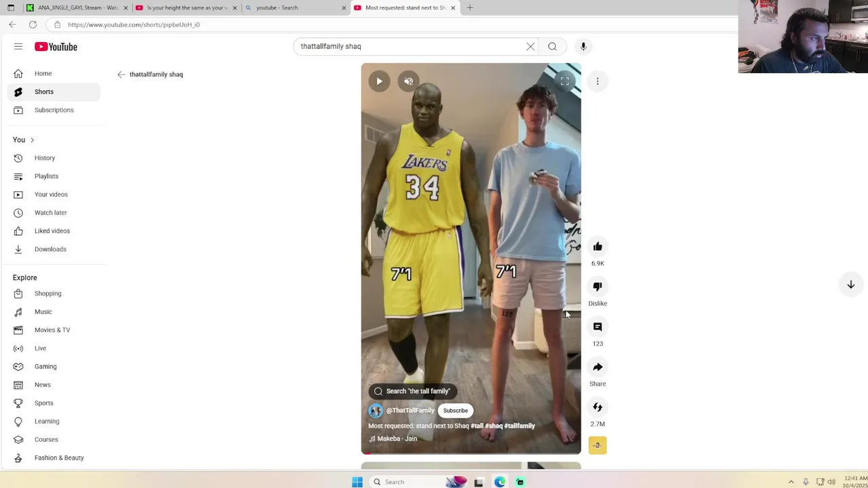The height and width of the screenshot is (488, 868).
Task: Click the magnifier search button
Action: [552, 46]
